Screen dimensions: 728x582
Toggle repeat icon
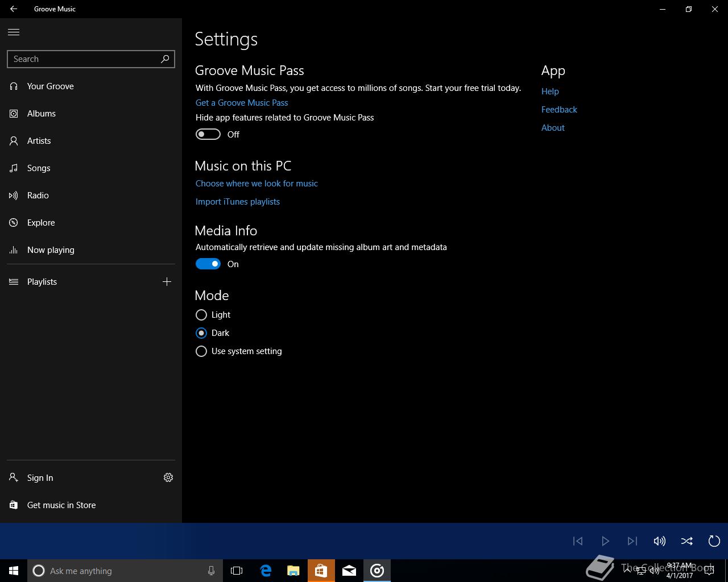[714, 541]
